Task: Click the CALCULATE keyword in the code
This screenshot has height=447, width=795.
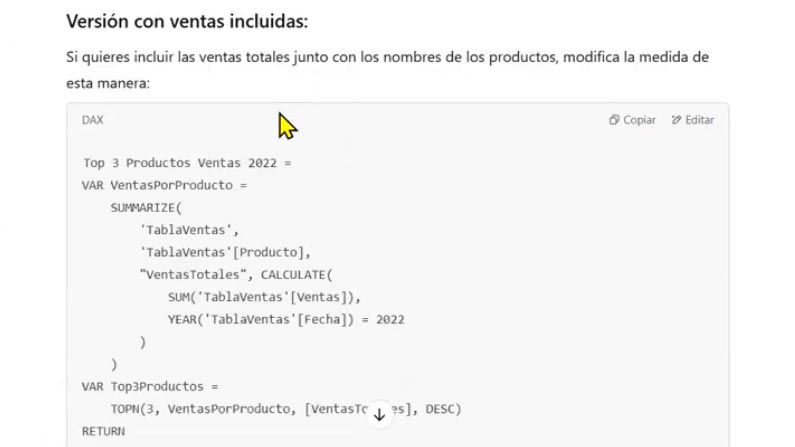Action: tap(296, 274)
